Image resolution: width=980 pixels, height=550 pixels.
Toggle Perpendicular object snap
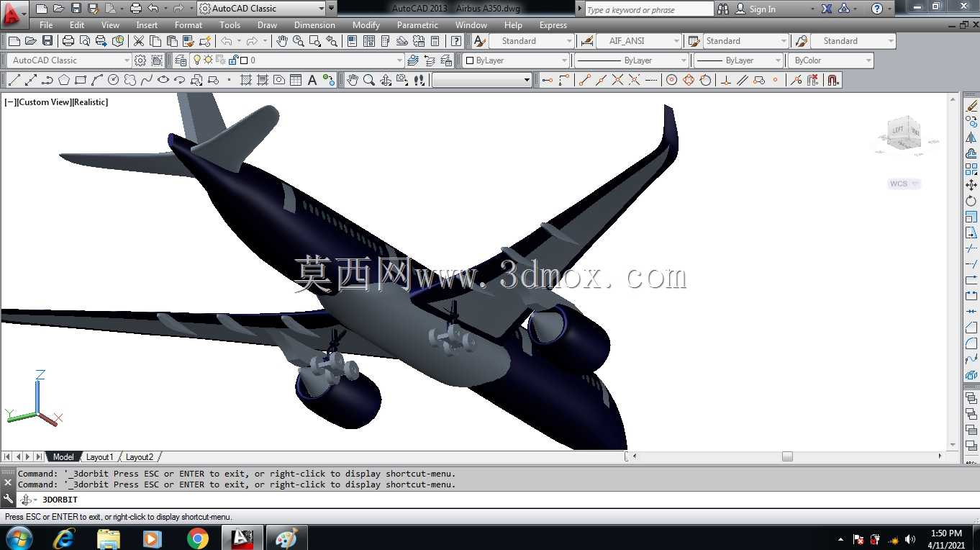pyautogui.click(x=725, y=80)
